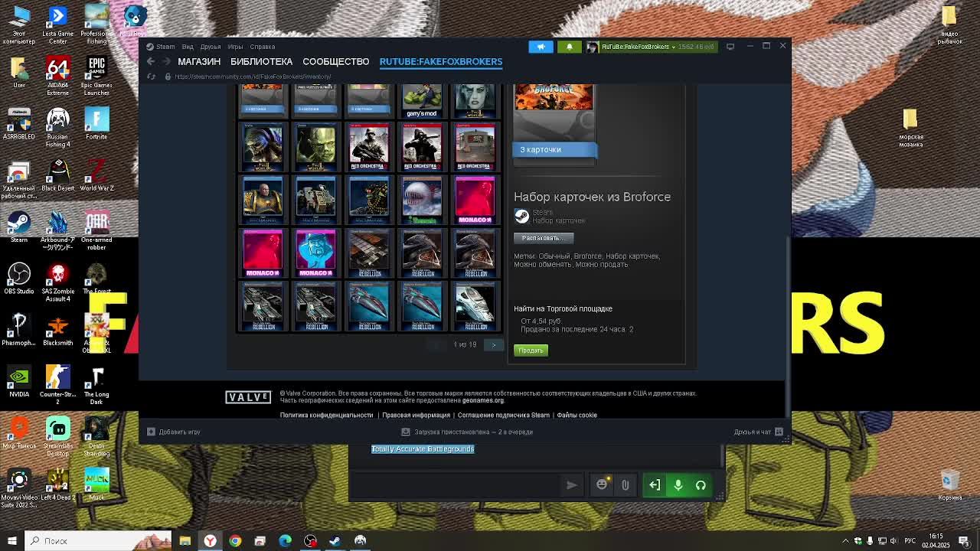The height and width of the screenshot is (551, 980).
Task: Click the Totally Accurate Battlegrounds highlighted text
Action: coord(423,449)
